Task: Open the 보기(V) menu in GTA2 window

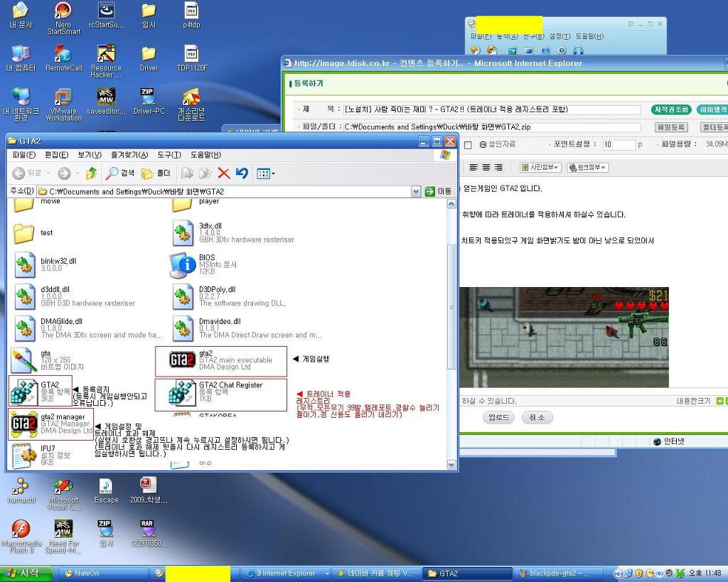Action: (x=90, y=154)
